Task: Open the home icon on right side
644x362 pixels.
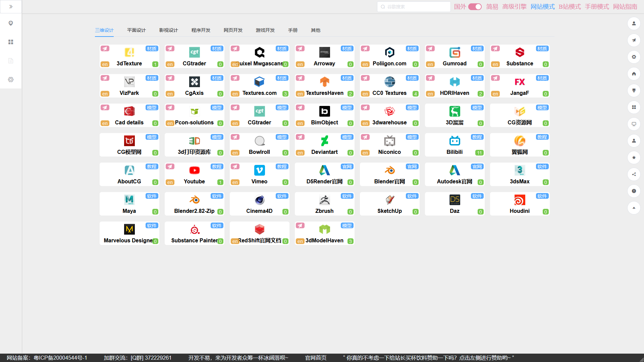Action: (x=634, y=74)
